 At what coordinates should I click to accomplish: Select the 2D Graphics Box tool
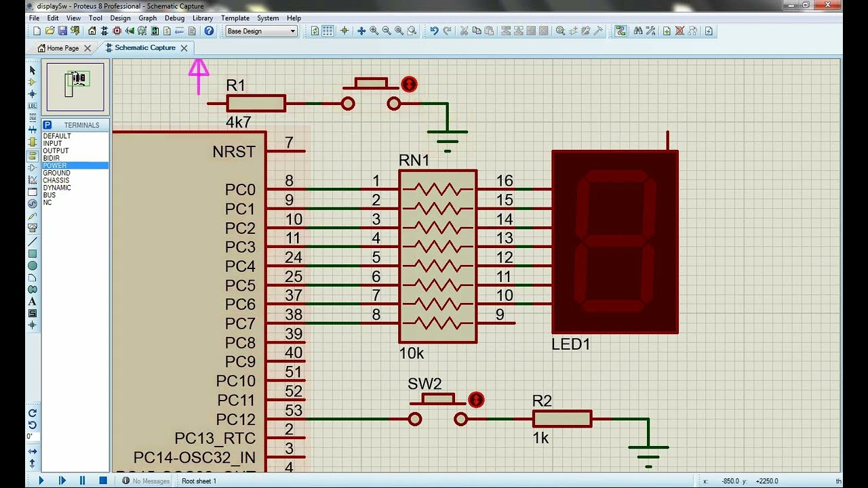32,253
